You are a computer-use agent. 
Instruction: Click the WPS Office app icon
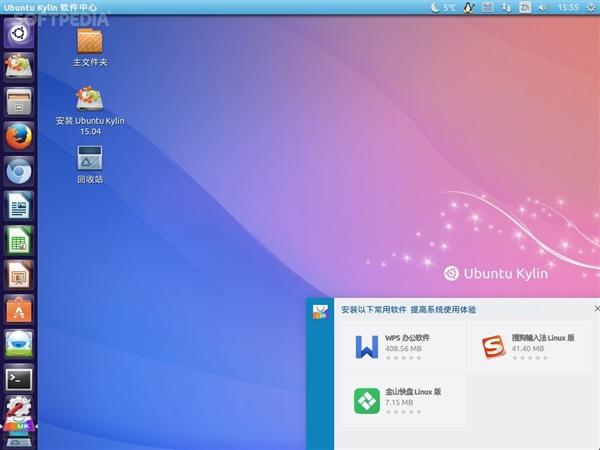coord(366,346)
